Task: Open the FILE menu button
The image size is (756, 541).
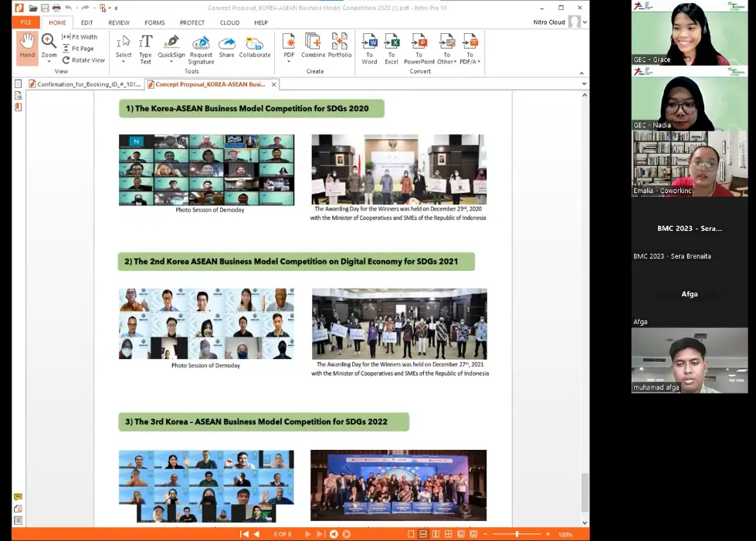Action: click(25, 22)
